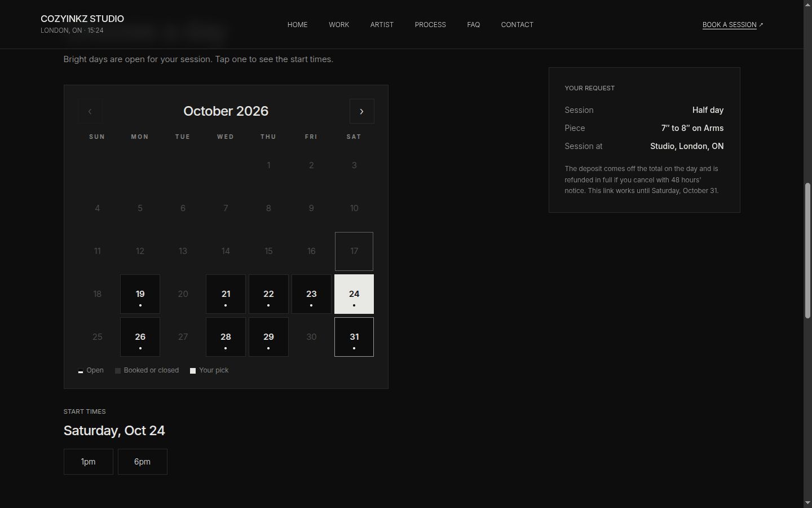812x508 pixels.
Task: Click the 'Half day' session value
Action: pos(708,110)
